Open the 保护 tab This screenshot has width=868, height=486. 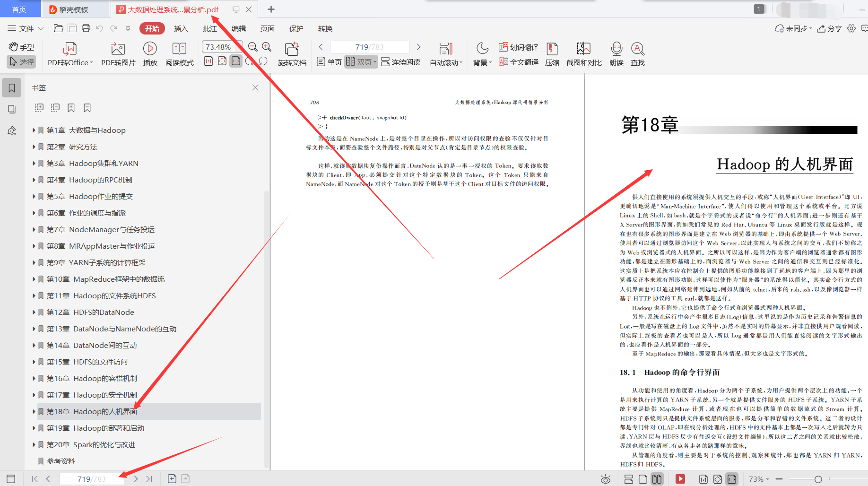click(x=296, y=28)
